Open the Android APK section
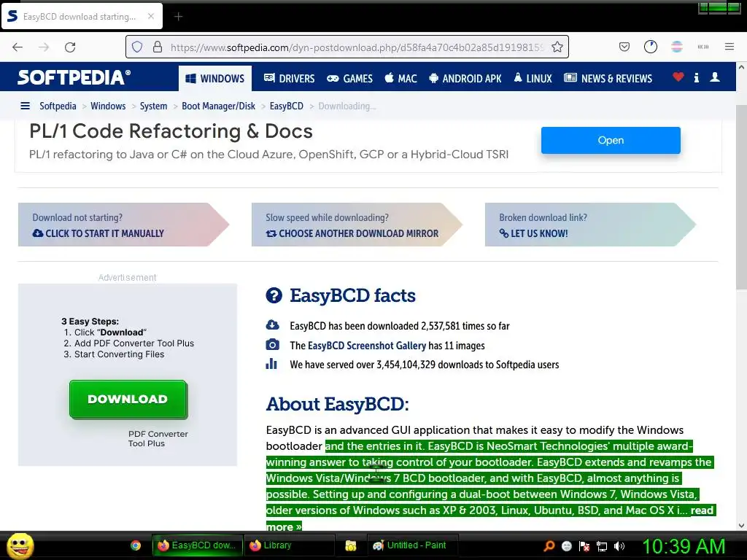 tap(465, 78)
